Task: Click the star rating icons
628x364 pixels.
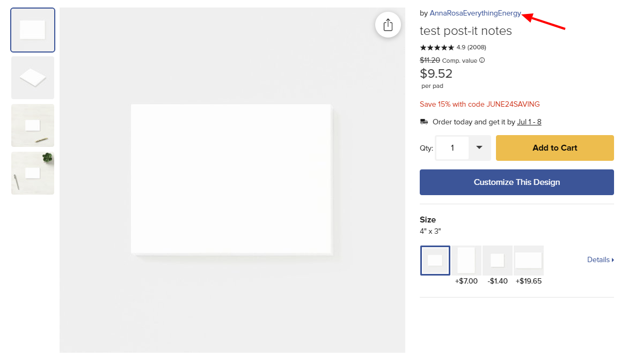Action: click(x=437, y=47)
